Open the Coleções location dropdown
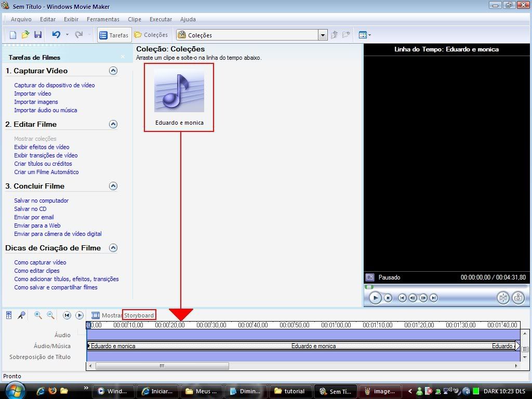Screen dimensions: 532x399 pos(323,35)
